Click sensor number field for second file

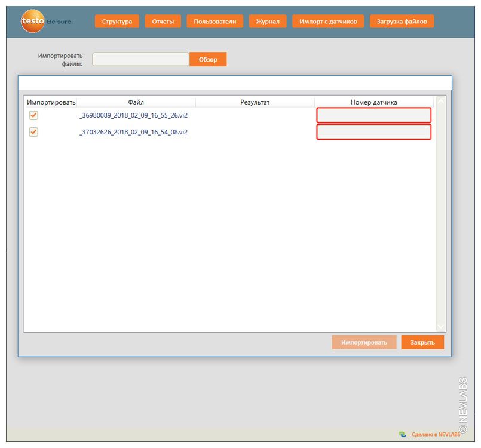[373, 132]
